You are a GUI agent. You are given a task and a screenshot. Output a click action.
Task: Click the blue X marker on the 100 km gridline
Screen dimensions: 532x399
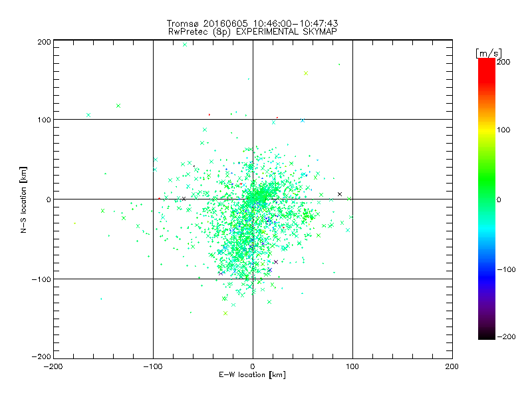(303, 120)
